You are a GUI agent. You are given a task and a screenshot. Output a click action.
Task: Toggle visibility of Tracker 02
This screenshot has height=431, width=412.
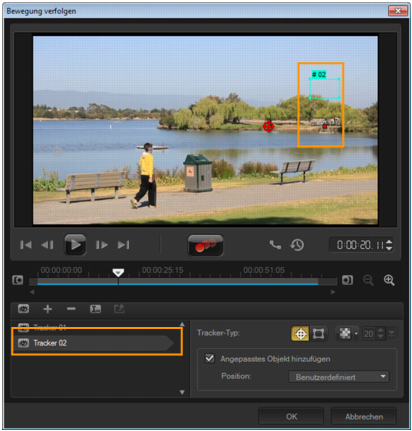(x=23, y=343)
